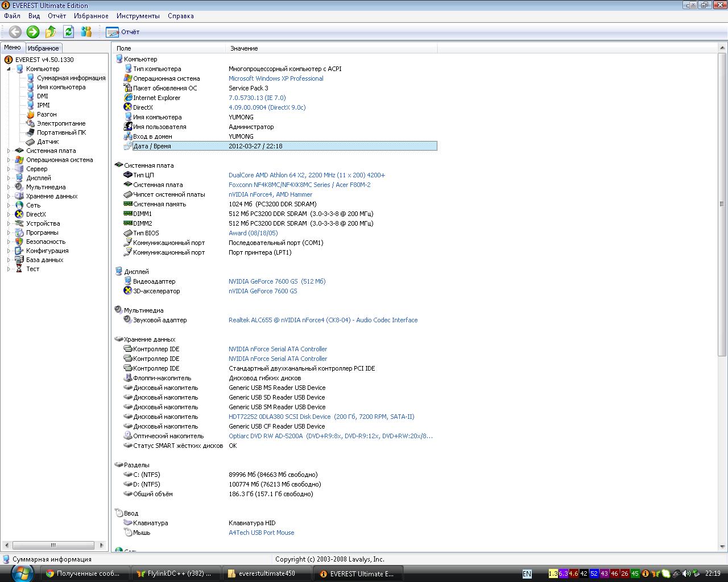Expand the Мультимедиа tree node
Viewport: 728px width, 582px height.
pos(9,187)
